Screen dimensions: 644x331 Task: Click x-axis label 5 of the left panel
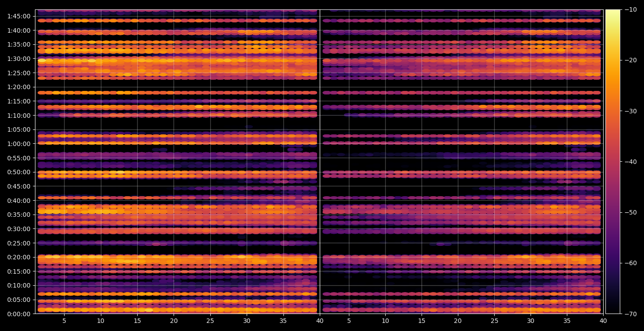click(x=64, y=321)
